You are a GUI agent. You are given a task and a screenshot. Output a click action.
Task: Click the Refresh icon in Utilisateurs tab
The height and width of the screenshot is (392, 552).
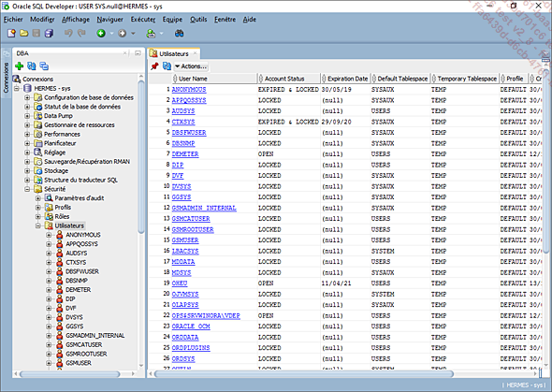tap(167, 66)
